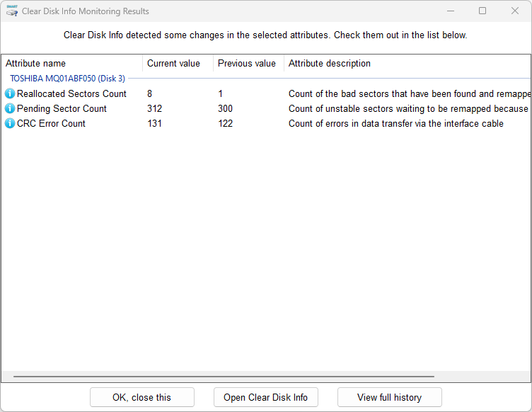
Task: Select the CRC Error Count row
Action: coord(51,123)
